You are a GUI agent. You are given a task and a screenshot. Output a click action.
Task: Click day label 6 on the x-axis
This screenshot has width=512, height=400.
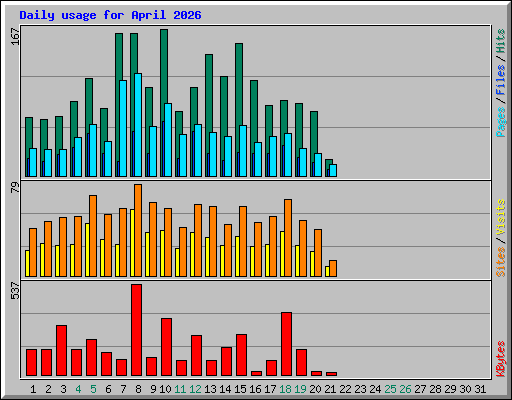click(x=108, y=389)
